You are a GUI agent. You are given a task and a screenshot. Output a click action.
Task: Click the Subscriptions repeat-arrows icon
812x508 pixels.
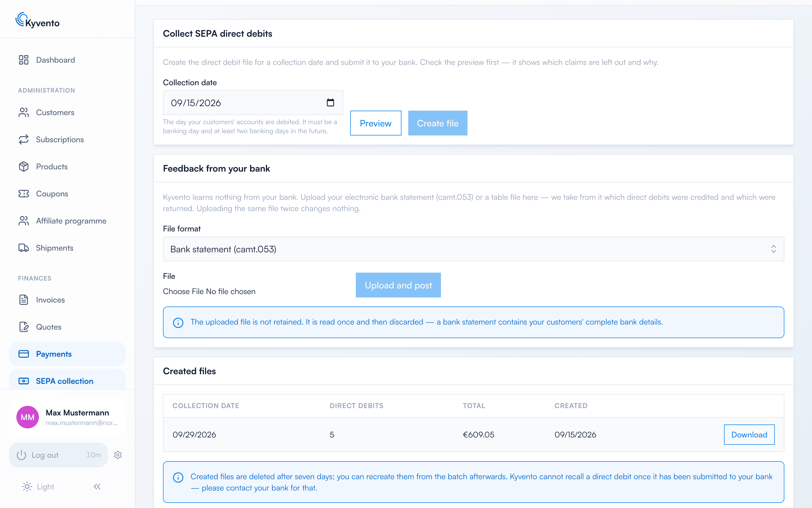[23, 139]
